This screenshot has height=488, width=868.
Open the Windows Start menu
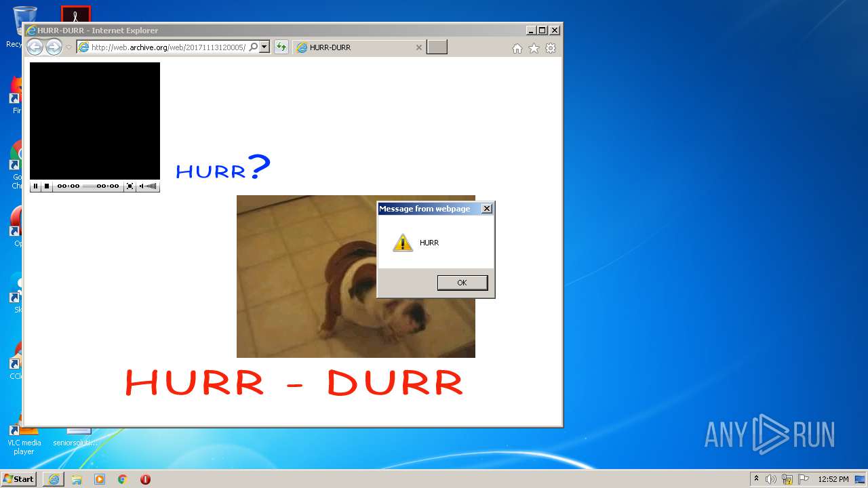(x=19, y=479)
